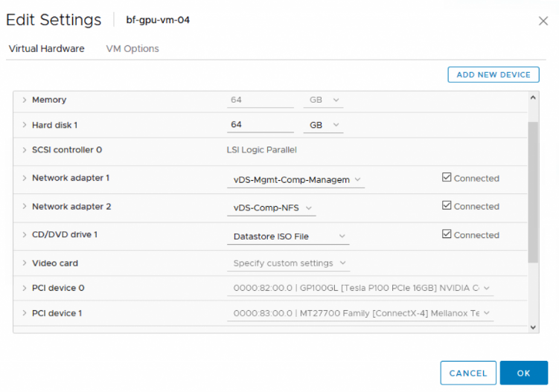Expand PCI device 0 details

point(25,288)
